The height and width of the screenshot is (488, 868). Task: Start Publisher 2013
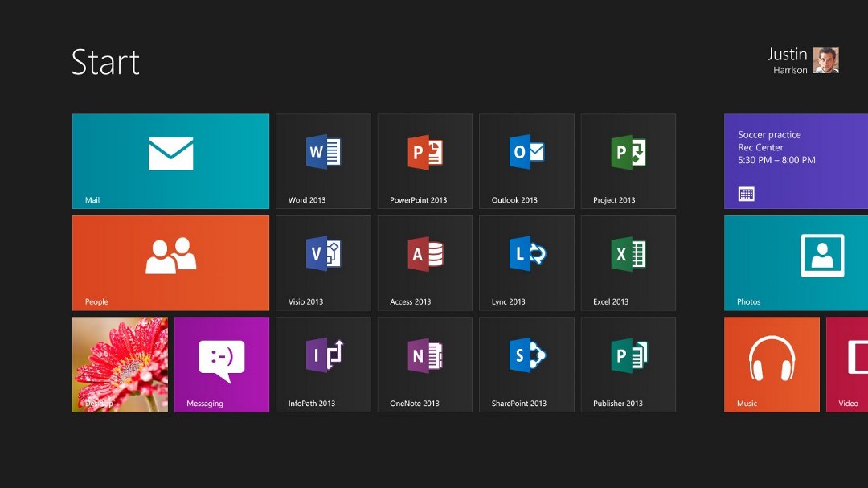click(628, 364)
